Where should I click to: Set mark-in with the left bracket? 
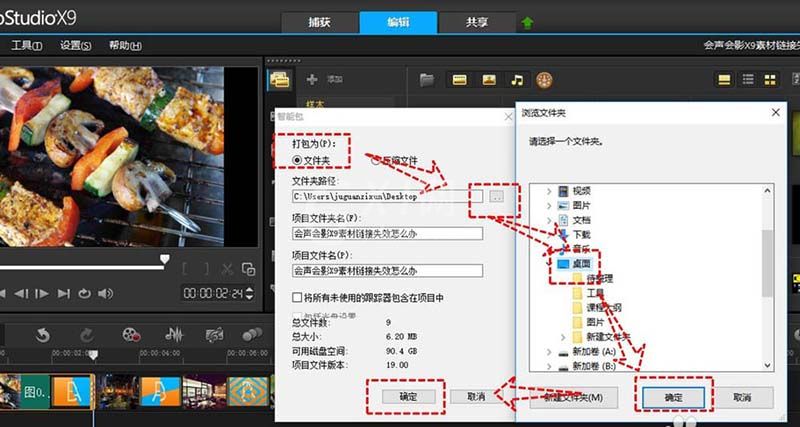pyautogui.click(x=187, y=269)
